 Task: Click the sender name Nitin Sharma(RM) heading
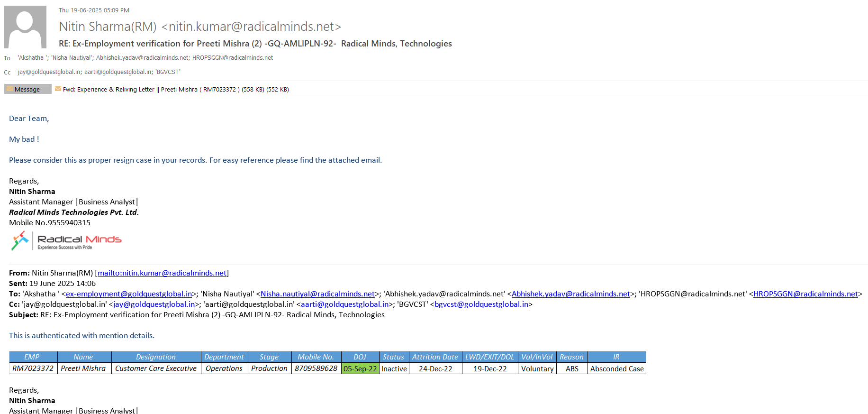(108, 27)
